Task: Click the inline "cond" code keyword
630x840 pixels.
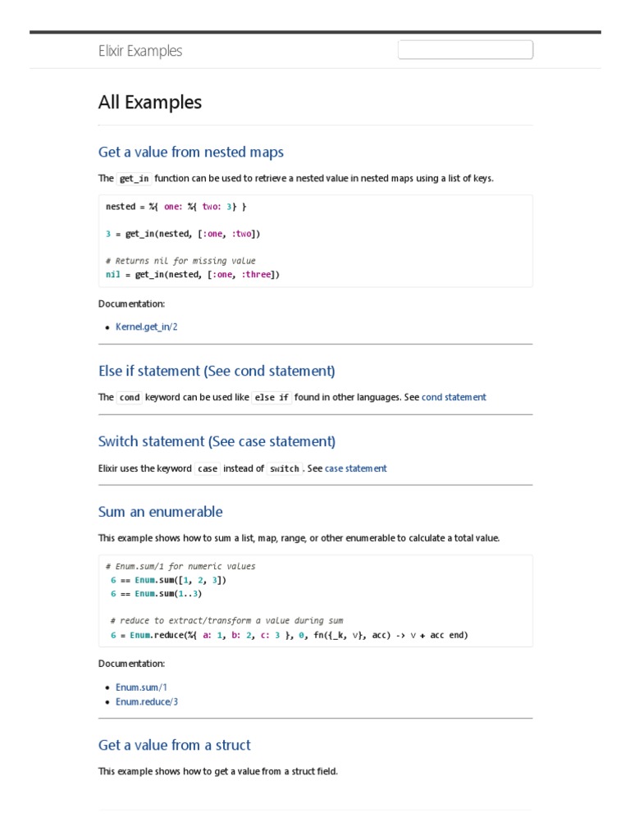Action: [130, 398]
